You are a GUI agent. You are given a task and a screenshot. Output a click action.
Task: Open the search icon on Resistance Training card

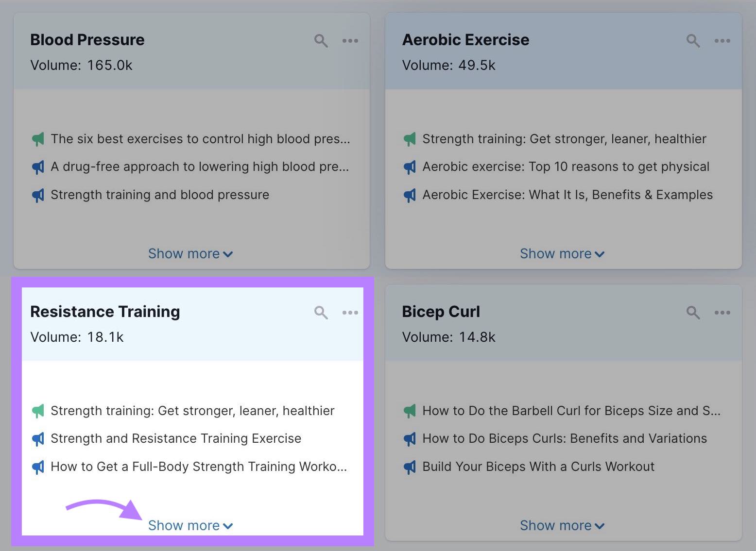(321, 313)
